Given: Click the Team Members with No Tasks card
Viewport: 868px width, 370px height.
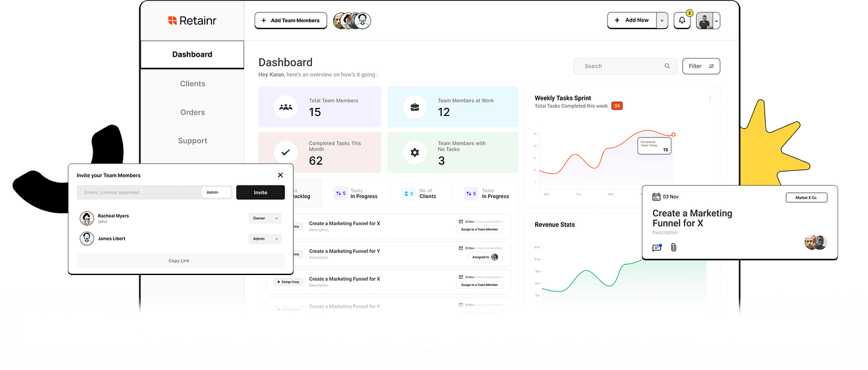Looking at the screenshot, I should click(x=452, y=152).
